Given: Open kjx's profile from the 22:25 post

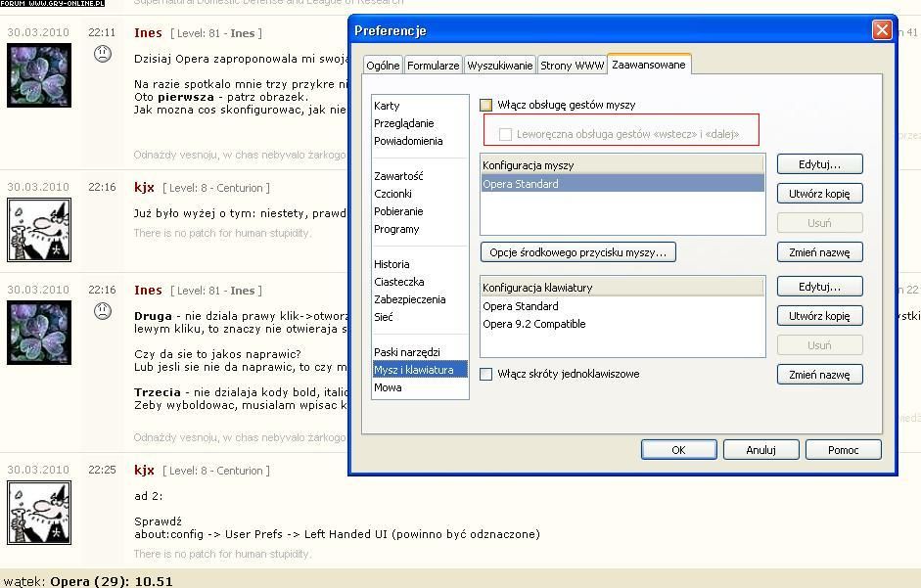Looking at the screenshot, I should (x=144, y=470).
